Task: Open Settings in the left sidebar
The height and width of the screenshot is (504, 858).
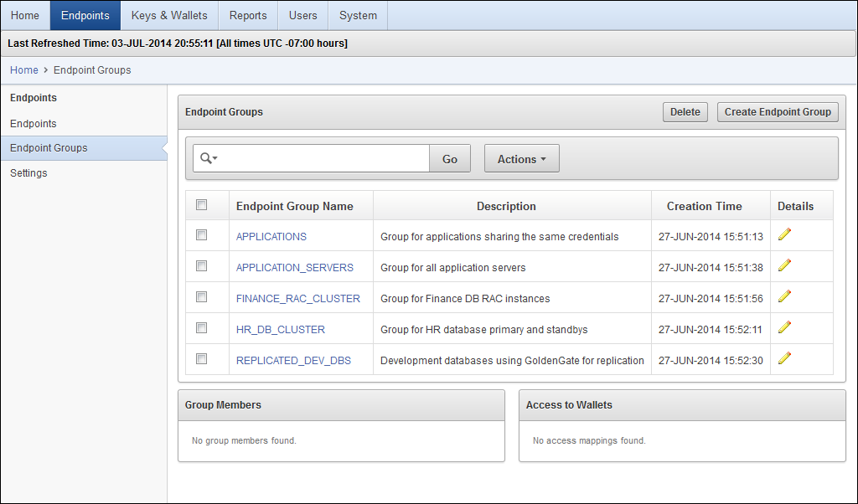Action: 28,172
